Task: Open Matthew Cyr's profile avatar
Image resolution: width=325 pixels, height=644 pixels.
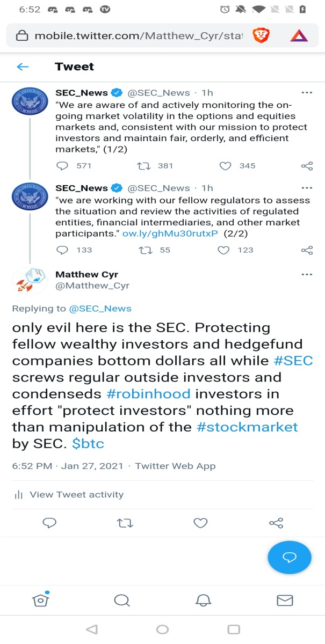Action: click(x=30, y=281)
